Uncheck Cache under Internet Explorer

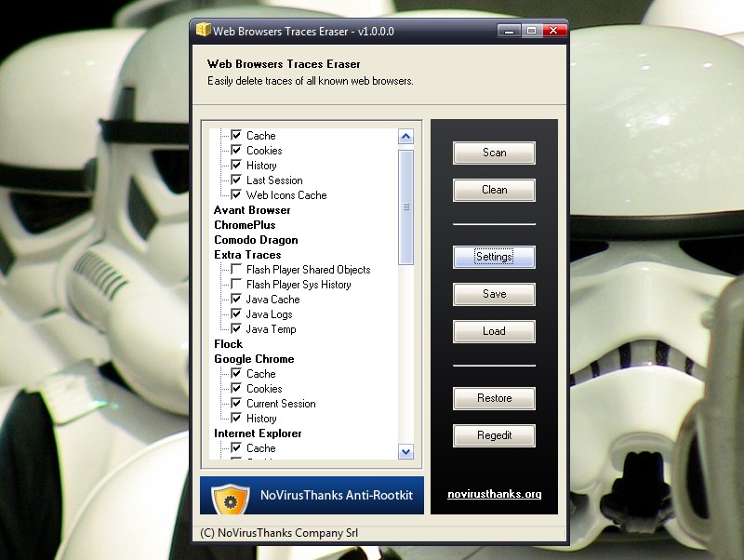click(236, 447)
